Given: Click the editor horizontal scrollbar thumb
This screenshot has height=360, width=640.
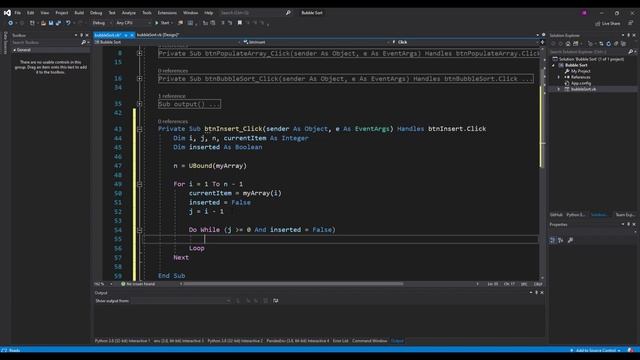Looking at the screenshot, I should click(293, 284).
